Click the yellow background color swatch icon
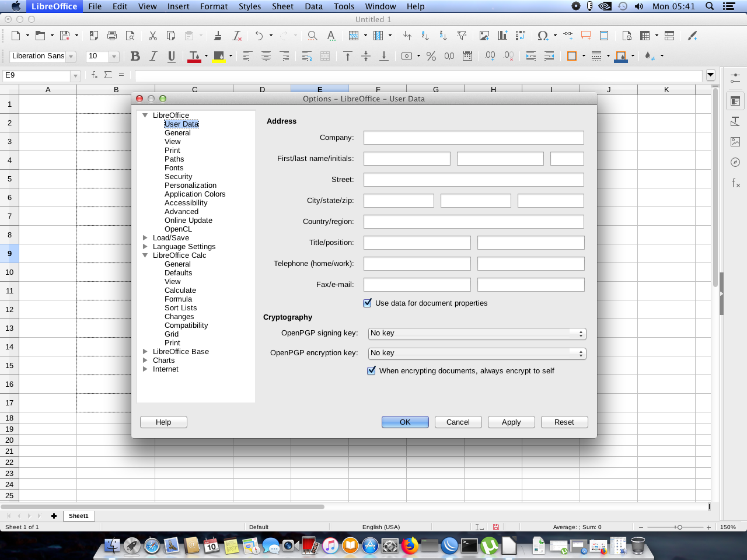Screen dimensions: 747x560 219,57
